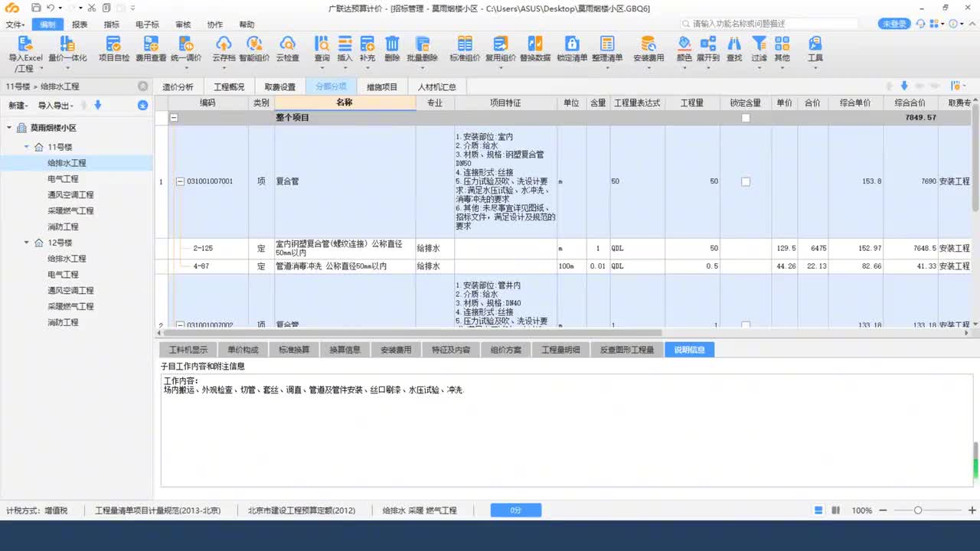
Task: Click the 其他 grid icon
Action: (782, 44)
